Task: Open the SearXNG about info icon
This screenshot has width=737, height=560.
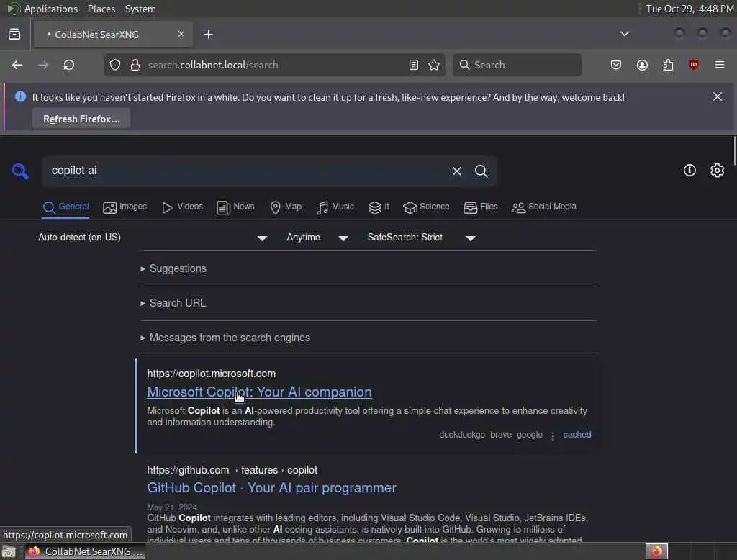Action: coord(689,170)
